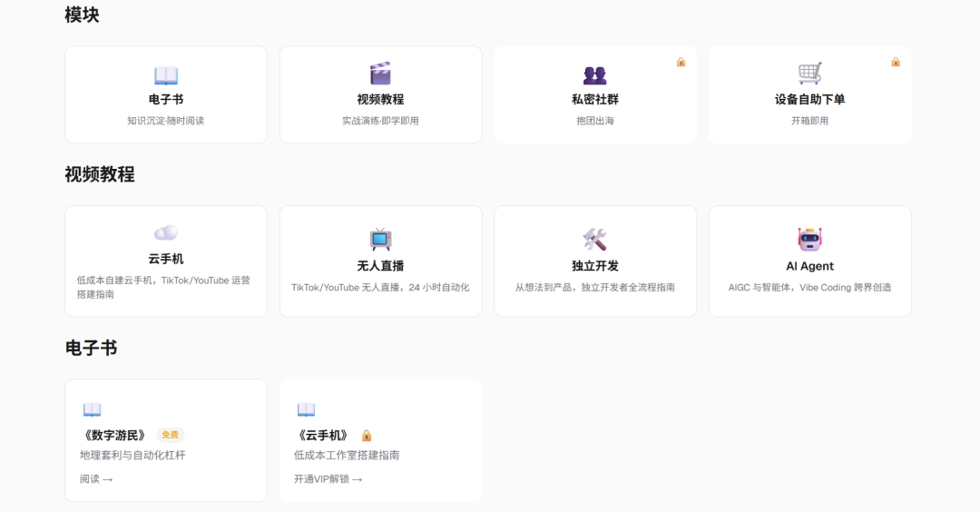This screenshot has width=980, height=512.
Task: Click the lock icon on 设备自助下单 card
Action: pyautogui.click(x=896, y=62)
